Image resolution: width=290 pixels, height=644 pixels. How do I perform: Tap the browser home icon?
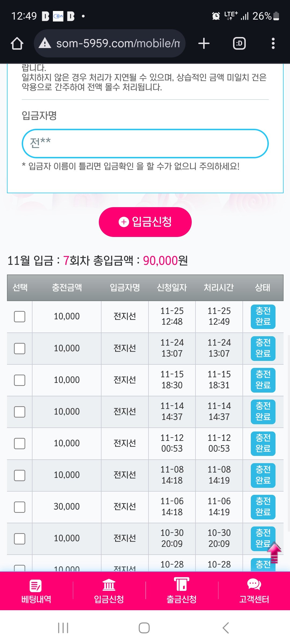point(17,43)
